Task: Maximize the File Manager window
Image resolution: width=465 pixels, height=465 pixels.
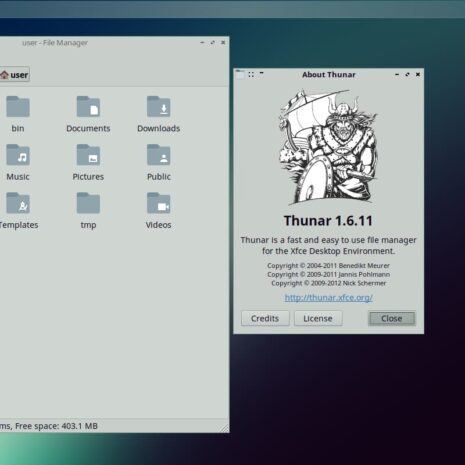Action: (212, 43)
